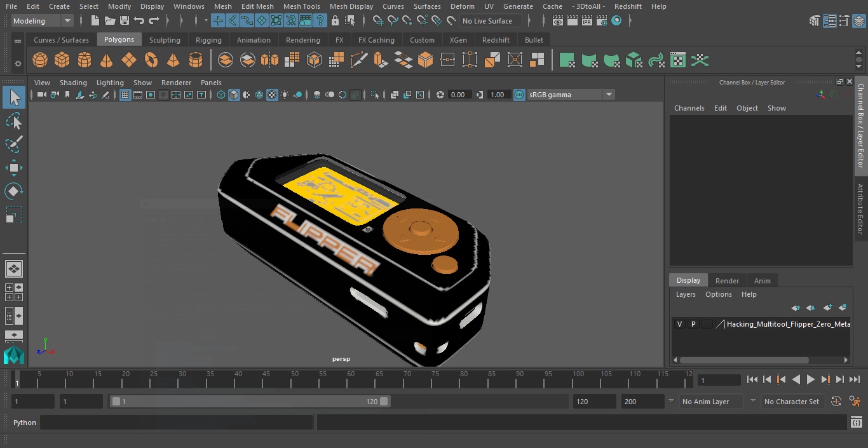The image size is (868, 448).
Task: Open Render Settings clapperboard gear icon
Action: click(x=602, y=21)
